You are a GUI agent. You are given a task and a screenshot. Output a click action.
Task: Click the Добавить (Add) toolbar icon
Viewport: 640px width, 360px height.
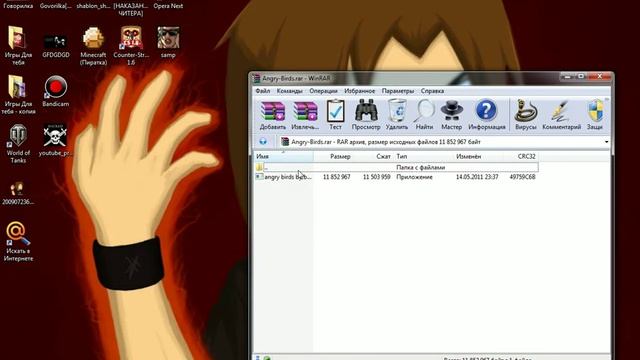pyautogui.click(x=273, y=115)
